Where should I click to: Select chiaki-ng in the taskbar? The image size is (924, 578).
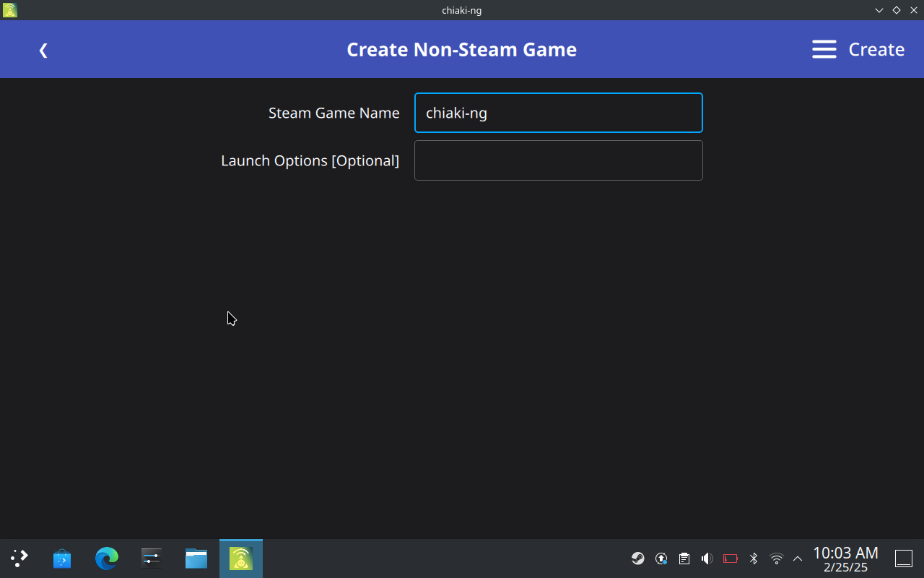click(x=240, y=558)
